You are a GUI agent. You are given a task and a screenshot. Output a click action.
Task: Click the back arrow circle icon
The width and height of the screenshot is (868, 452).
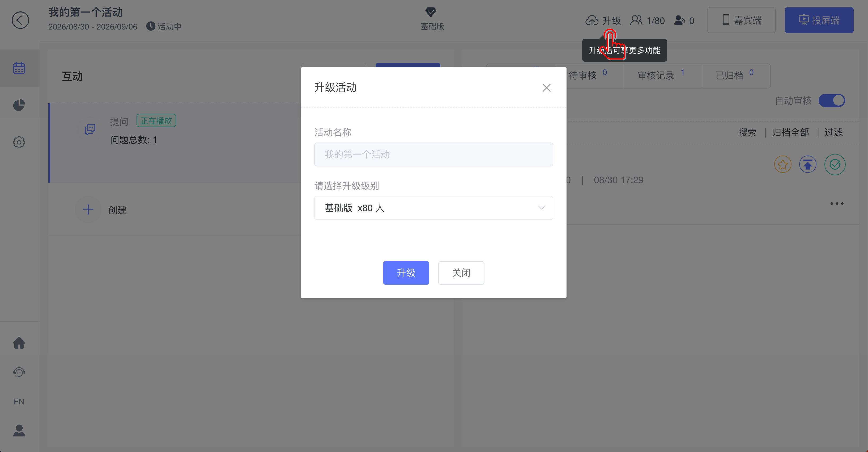(20, 20)
